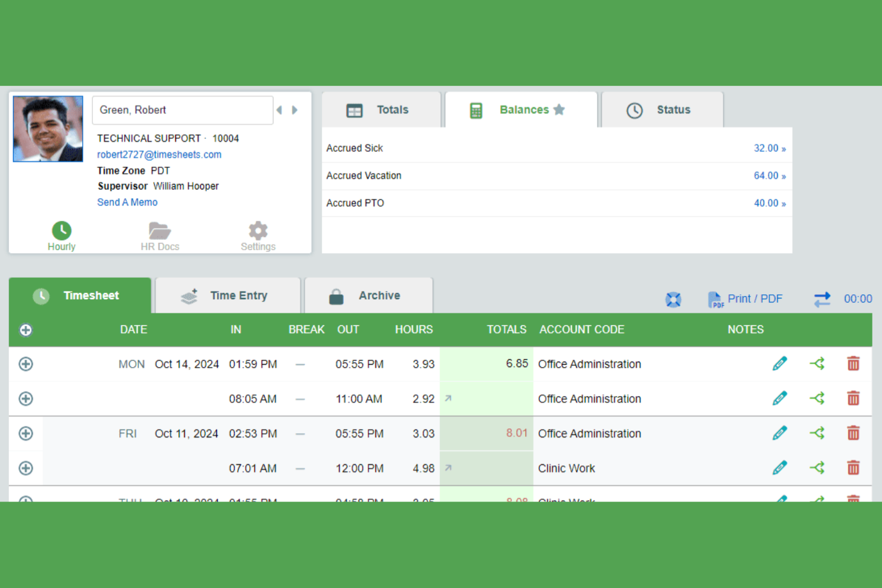
Task: Click the NOTES column header
Action: (x=746, y=329)
